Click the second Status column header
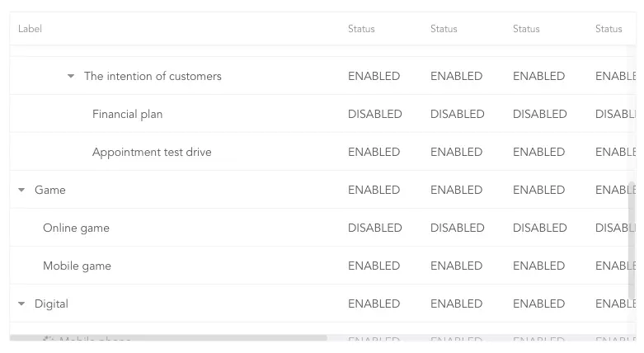 tap(444, 29)
